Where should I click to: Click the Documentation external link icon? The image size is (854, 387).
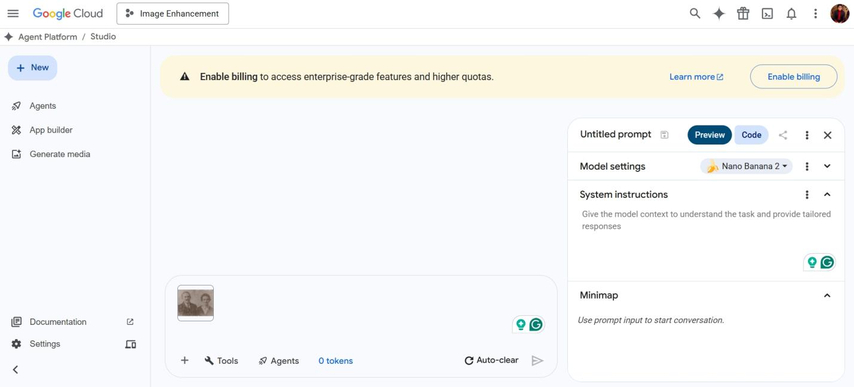pos(130,322)
